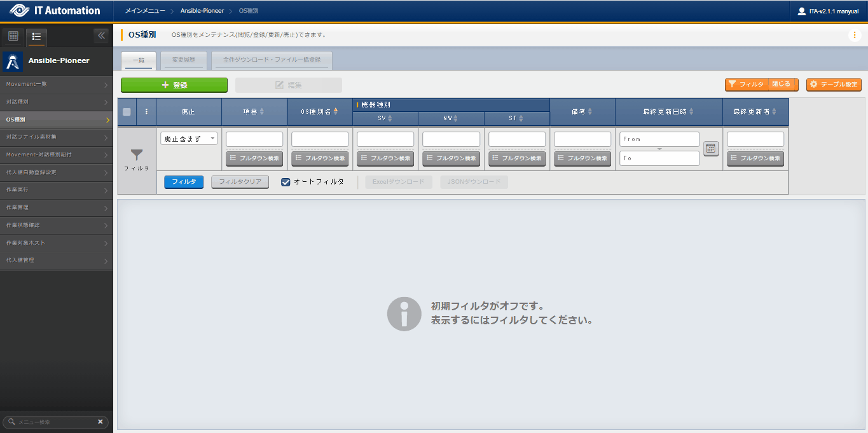
Task: Click the Ansible-Pioneer logo icon
Action: click(x=11, y=62)
